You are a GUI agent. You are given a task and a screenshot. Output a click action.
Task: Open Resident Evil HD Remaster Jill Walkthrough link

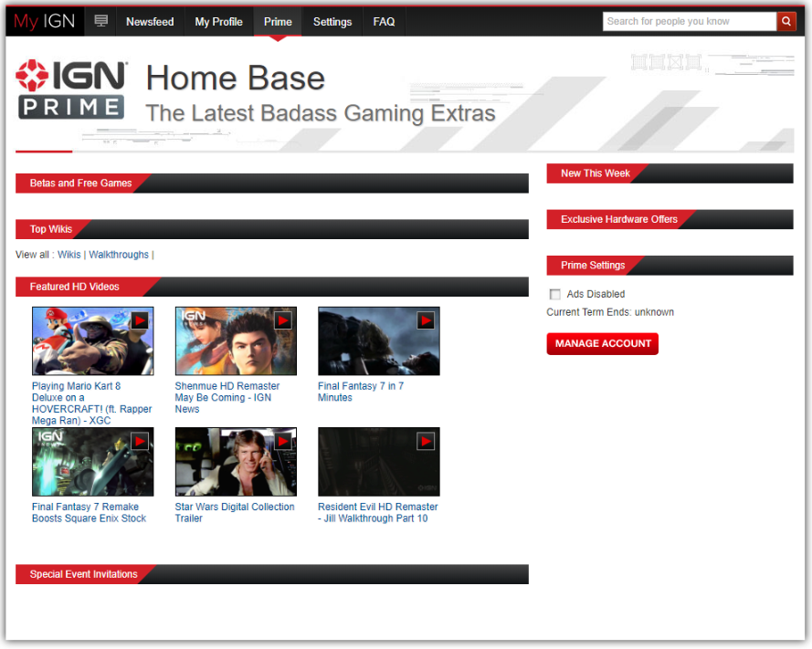377,512
